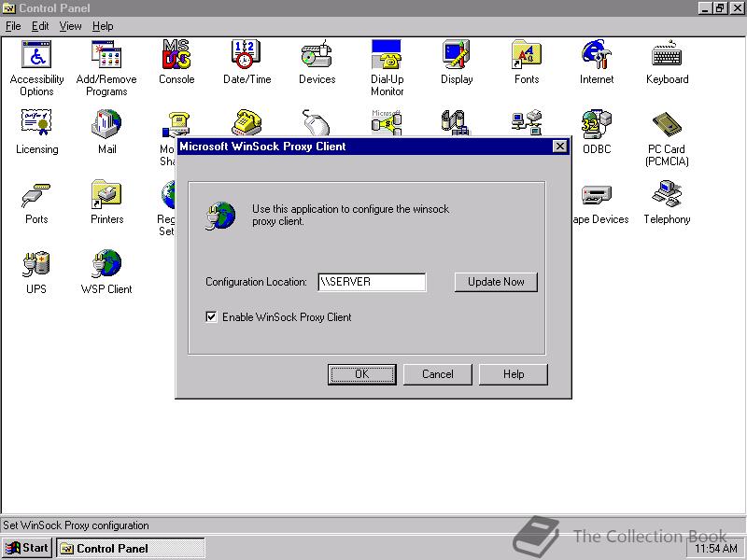
Task: Open the Edit menu
Action: [x=40, y=26]
